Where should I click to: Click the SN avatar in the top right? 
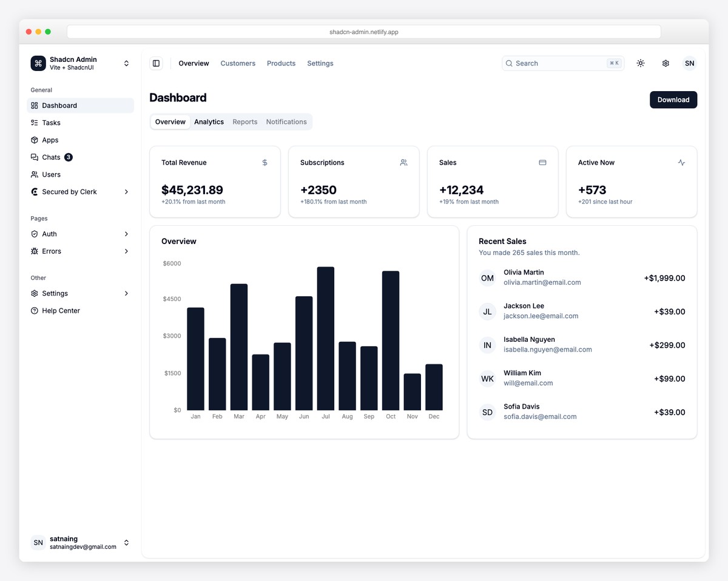689,63
